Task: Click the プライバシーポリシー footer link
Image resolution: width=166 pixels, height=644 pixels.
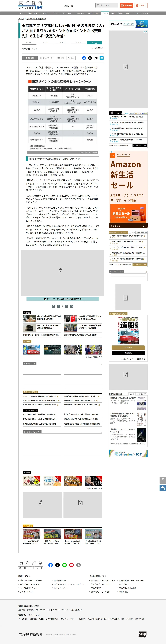Action: tap(69, 619)
